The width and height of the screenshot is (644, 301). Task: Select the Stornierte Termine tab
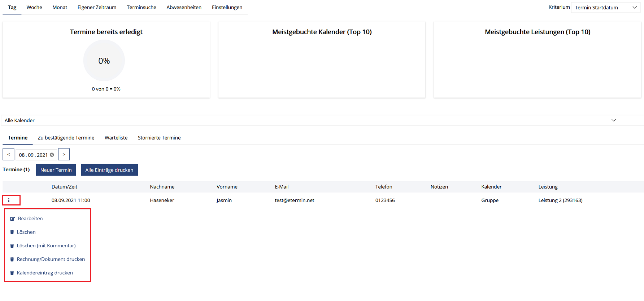tap(159, 138)
